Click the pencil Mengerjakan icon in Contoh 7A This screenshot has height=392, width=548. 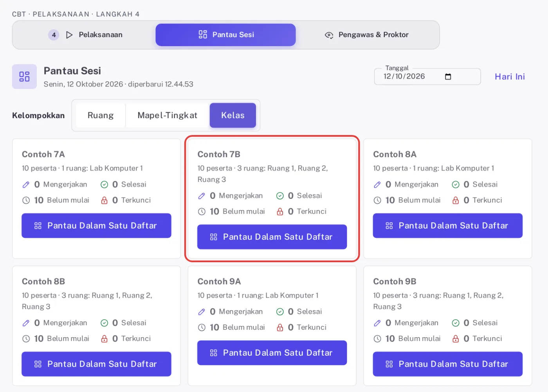26,185
